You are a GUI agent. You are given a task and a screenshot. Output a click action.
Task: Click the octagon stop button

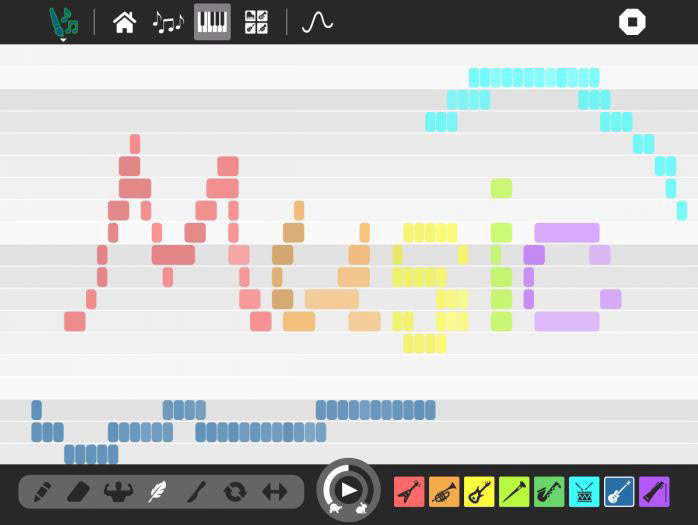632,22
